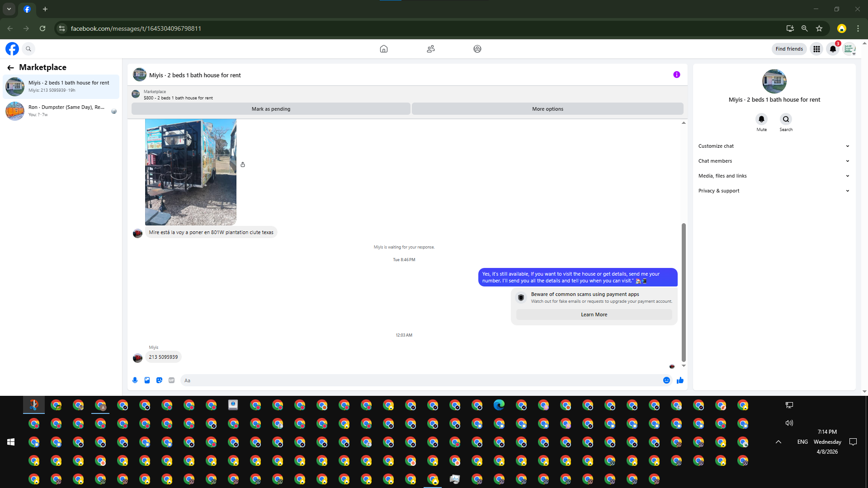Open the emoji picker in message box
868x488 pixels.
point(666,380)
